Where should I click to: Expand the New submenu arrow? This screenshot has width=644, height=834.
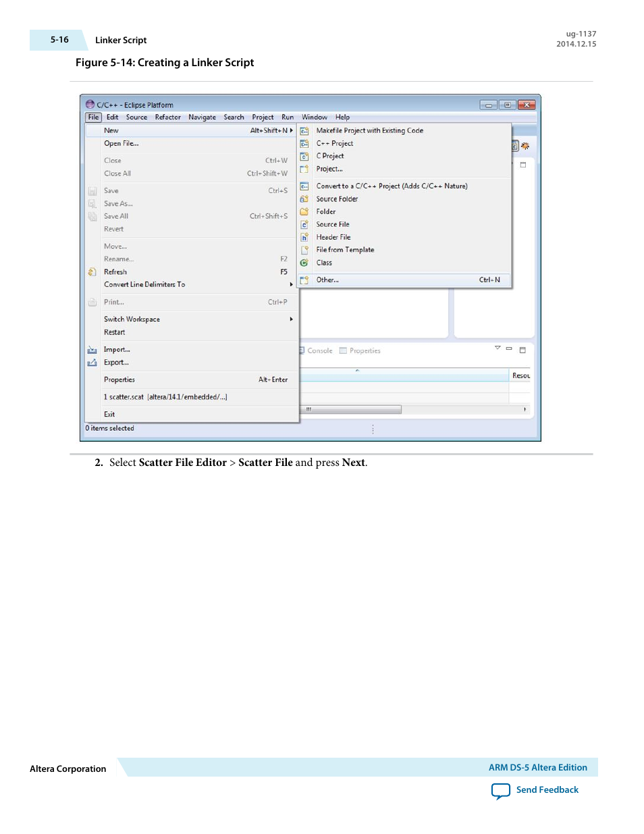(x=292, y=130)
